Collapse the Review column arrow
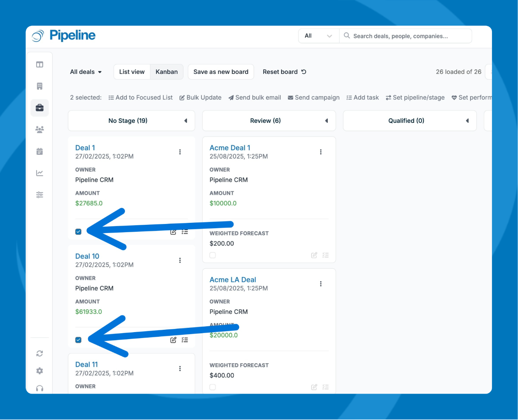Image resolution: width=518 pixels, height=420 pixels. 327,121
